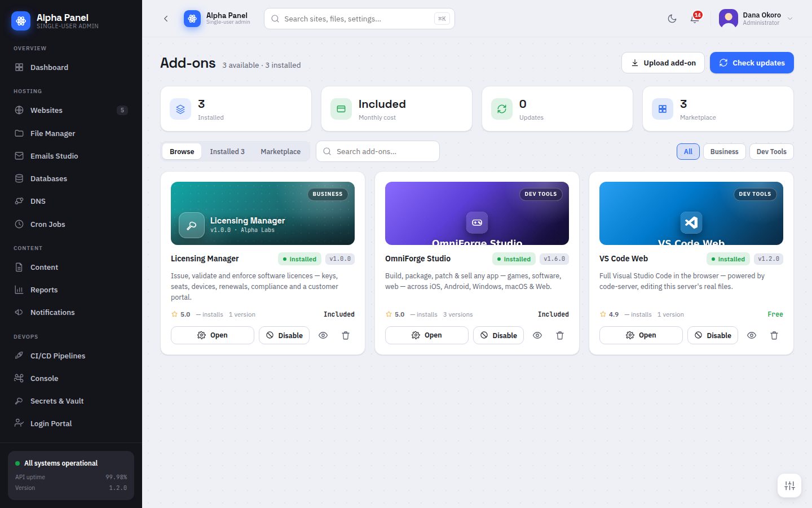Click the Notifications megaphone icon

tap(19, 312)
